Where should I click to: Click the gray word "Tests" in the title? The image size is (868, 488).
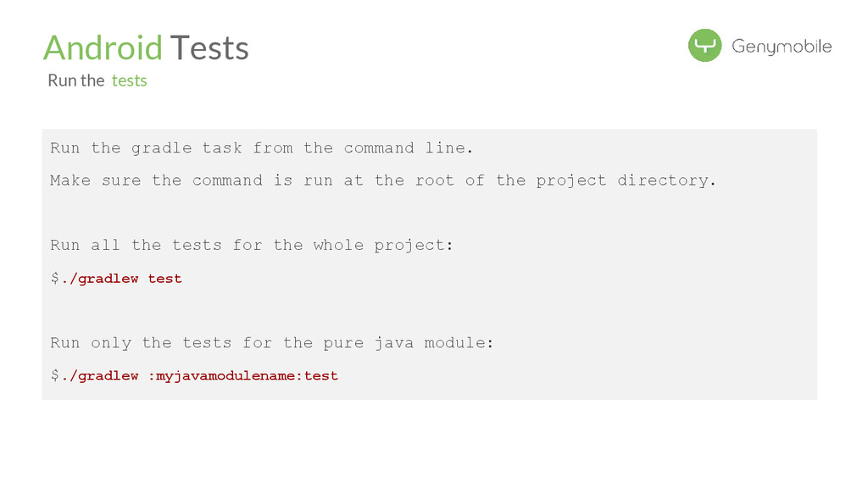[x=209, y=47]
